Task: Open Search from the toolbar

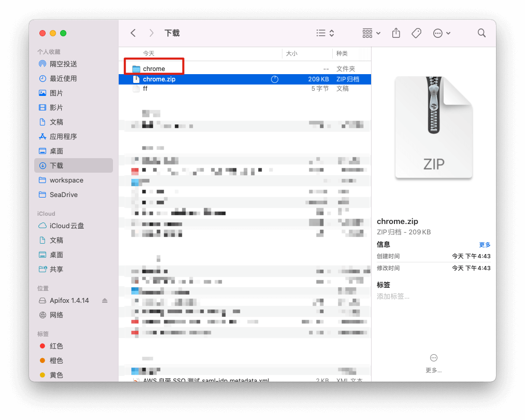Action: pyautogui.click(x=481, y=33)
